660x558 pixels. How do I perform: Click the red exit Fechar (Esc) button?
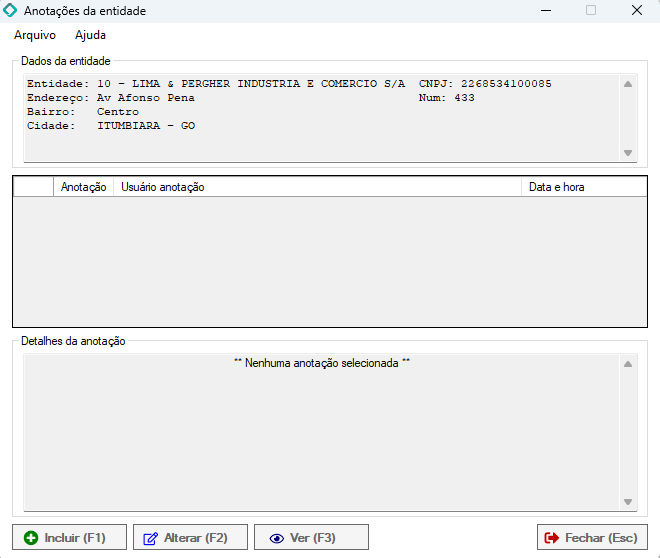pyautogui.click(x=592, y=538)
